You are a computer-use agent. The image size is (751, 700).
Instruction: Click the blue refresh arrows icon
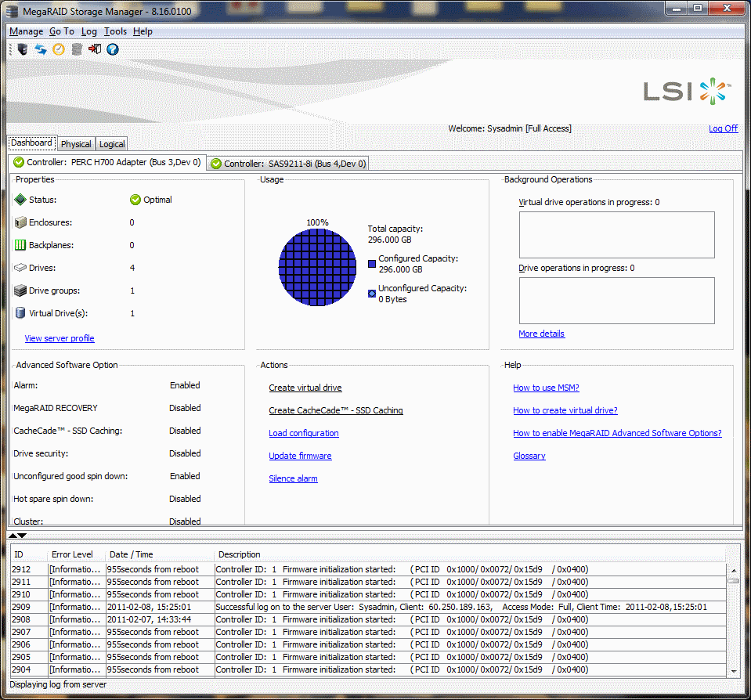(40, 49)
